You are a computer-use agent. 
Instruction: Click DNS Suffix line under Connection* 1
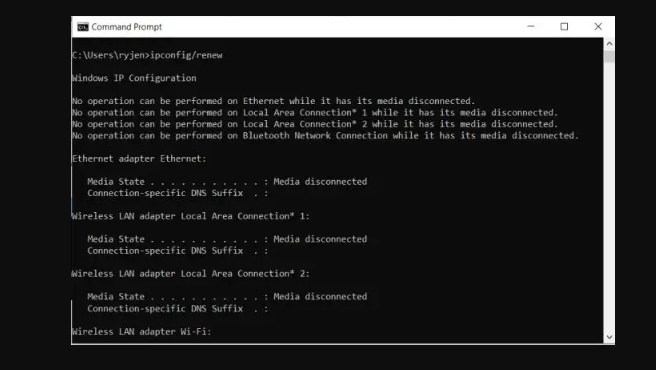click(x=178, y=251)
